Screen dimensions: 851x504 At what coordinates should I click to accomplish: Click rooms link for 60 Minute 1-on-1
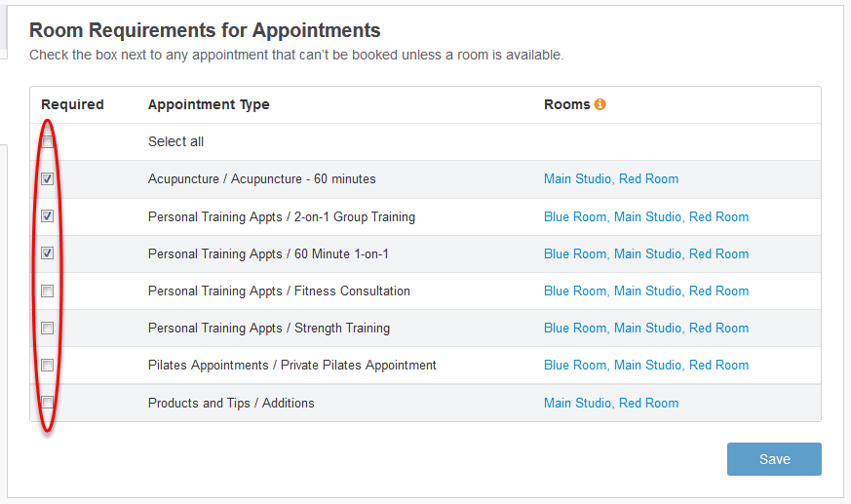coord(646,254)
